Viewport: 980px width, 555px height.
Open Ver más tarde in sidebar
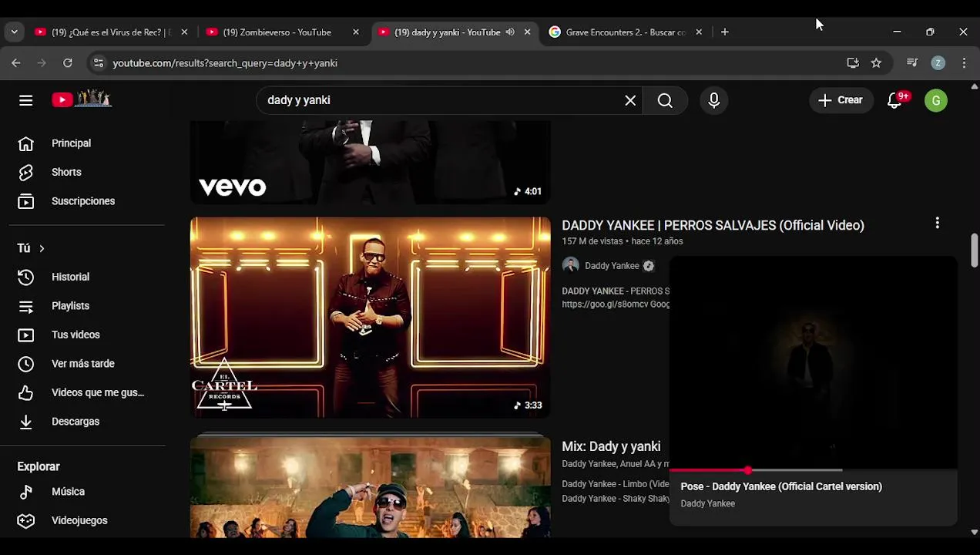[82, 364]
